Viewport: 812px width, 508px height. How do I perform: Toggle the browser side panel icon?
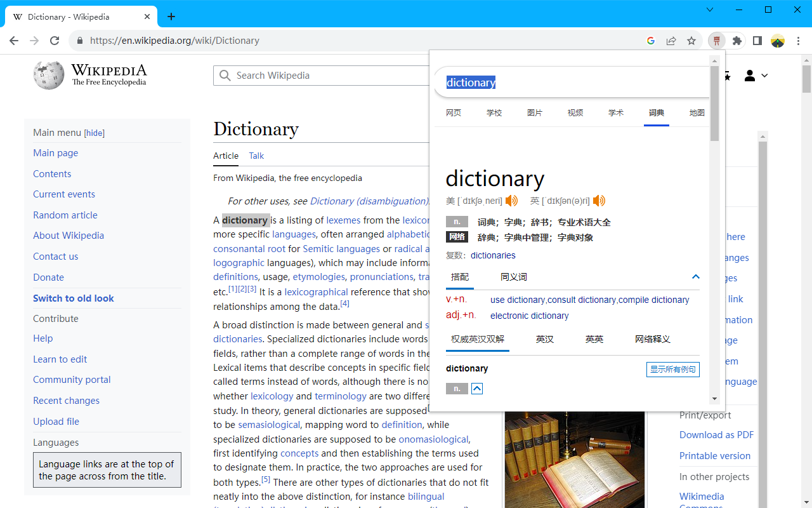[x=757, y=41]
